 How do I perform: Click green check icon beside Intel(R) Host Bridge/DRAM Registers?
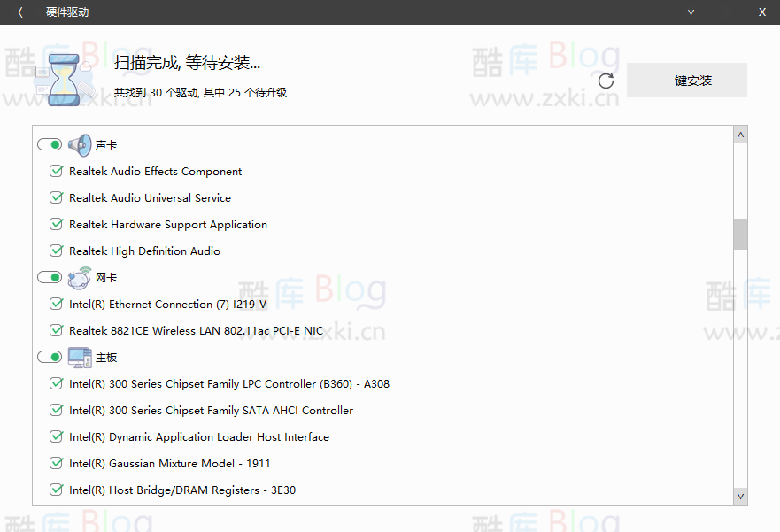coord(56,489)
